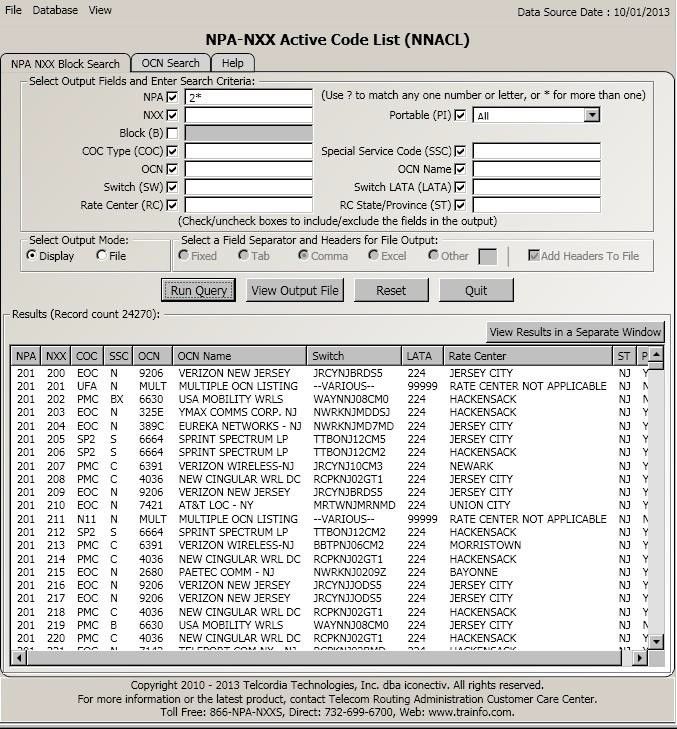The image size is (677, 729).
Task: Click the Reset button
Action: 391,290
